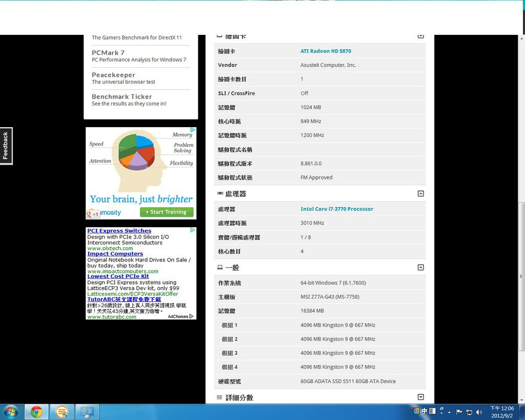Open the Action Center flag icon

pos(459,412)
